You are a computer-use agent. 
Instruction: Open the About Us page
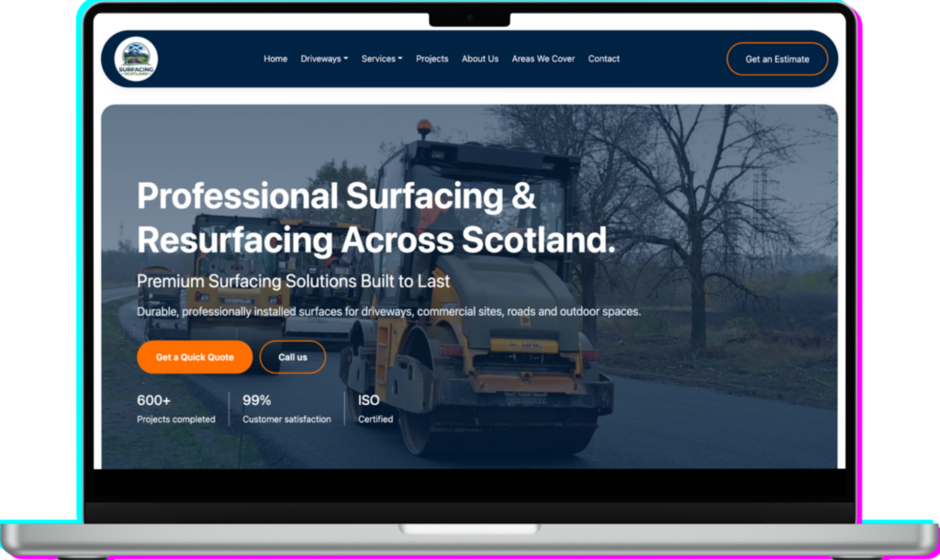pyautogui.click(x=480, y=59)
